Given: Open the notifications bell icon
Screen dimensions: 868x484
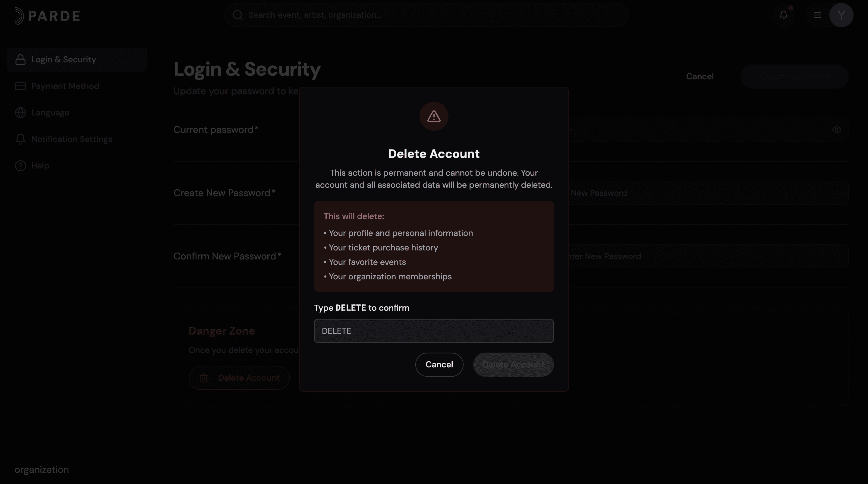Looking at the screenshot, I should (x=783, y=15).
